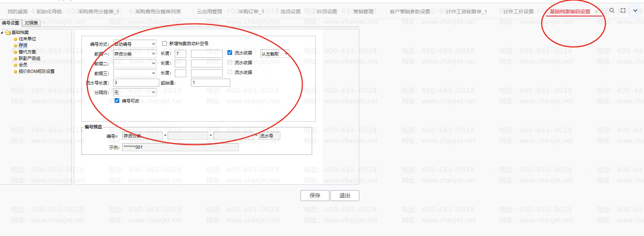Collapse the 基础档案 tree root

(x=2, y=32)
